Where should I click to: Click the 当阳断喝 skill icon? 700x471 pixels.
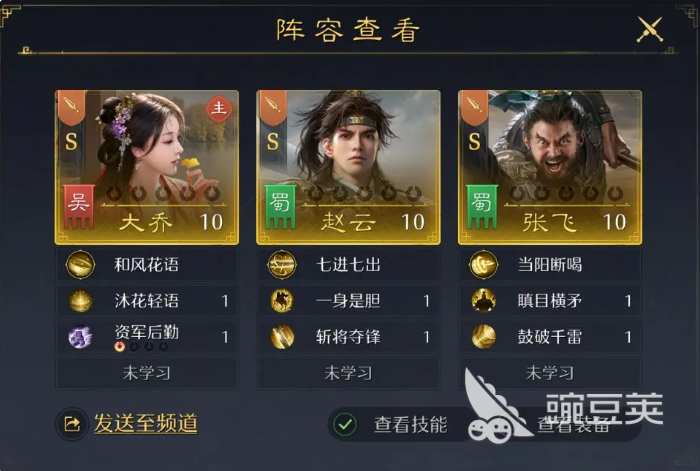483,265
